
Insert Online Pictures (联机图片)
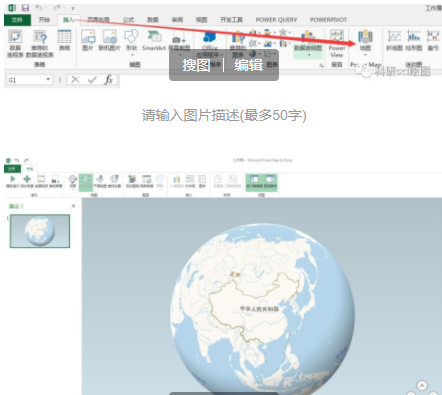point(109,40)
